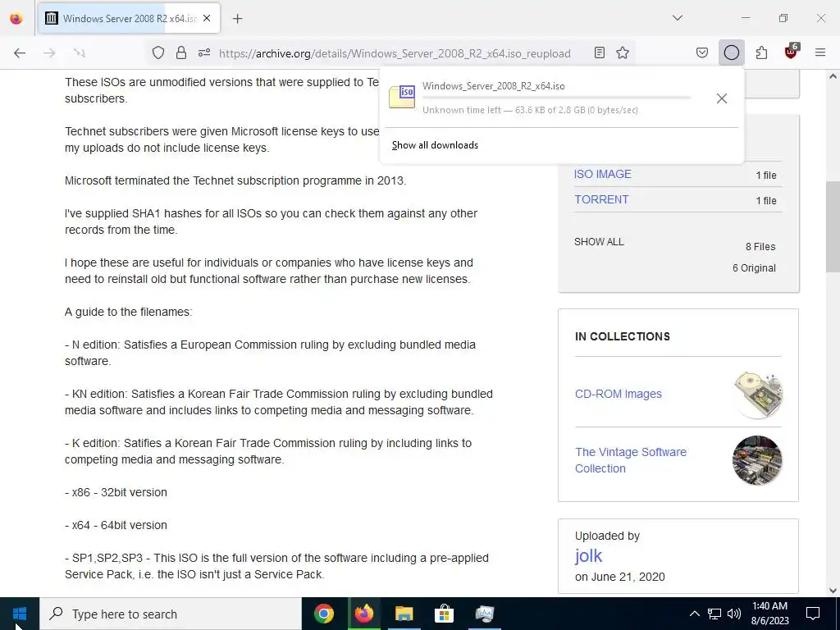Click the iso file icon in downloads panel
The height and width of the screenshot is (630, 840).
point(402,97)
